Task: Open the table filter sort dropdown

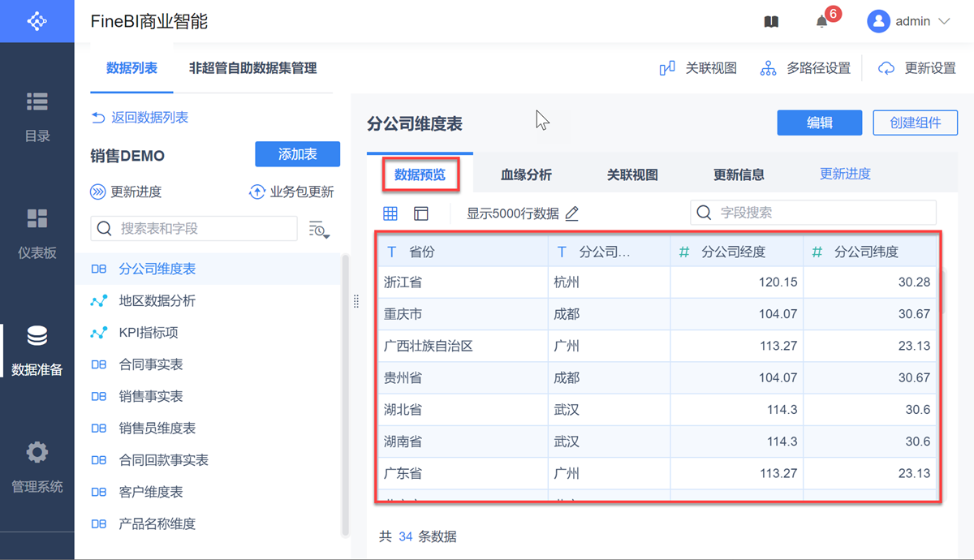Action: click(x=319, y=230)
